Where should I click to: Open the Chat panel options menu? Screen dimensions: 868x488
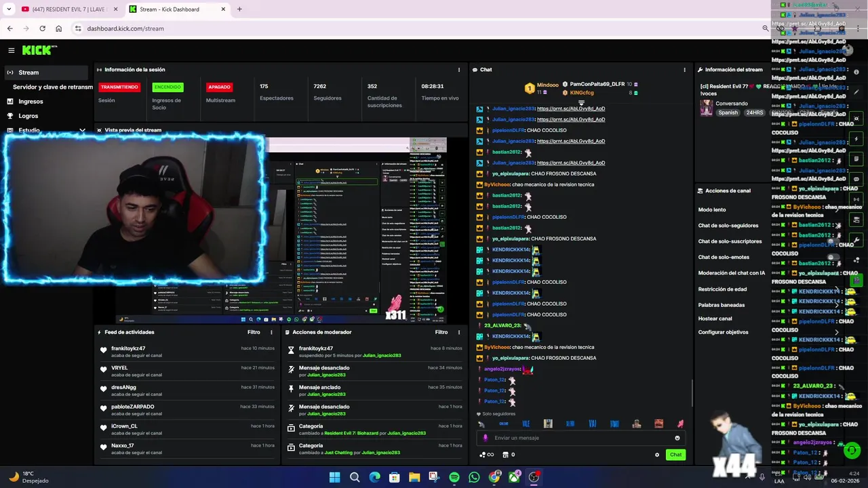coord(684,70)
